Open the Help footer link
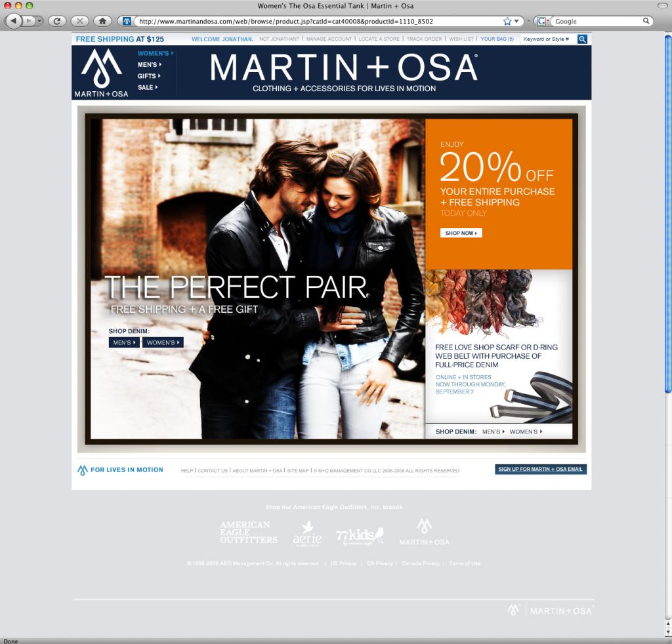This screenshot has width=672, height=644. pyautogui.click(x=187, y=471)
